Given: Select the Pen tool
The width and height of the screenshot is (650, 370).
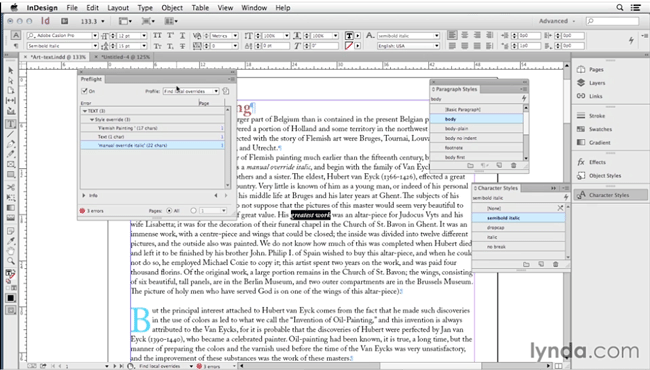Looking at the screenshot, I should (x=11, y=144).
